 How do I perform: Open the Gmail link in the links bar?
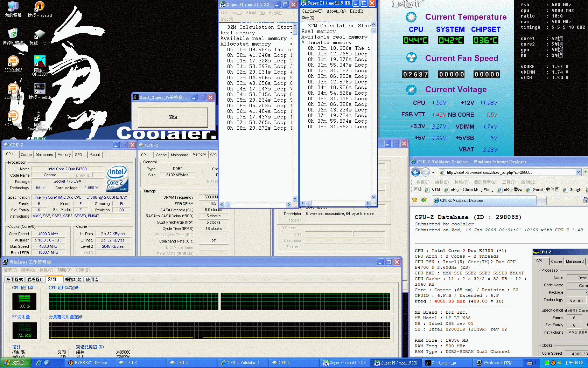(542, 190)
